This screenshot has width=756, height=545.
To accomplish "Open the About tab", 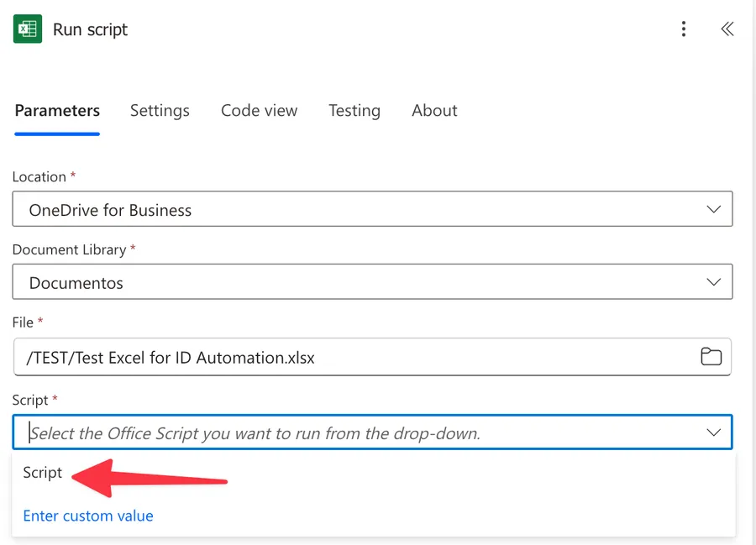I will (434, 110).
